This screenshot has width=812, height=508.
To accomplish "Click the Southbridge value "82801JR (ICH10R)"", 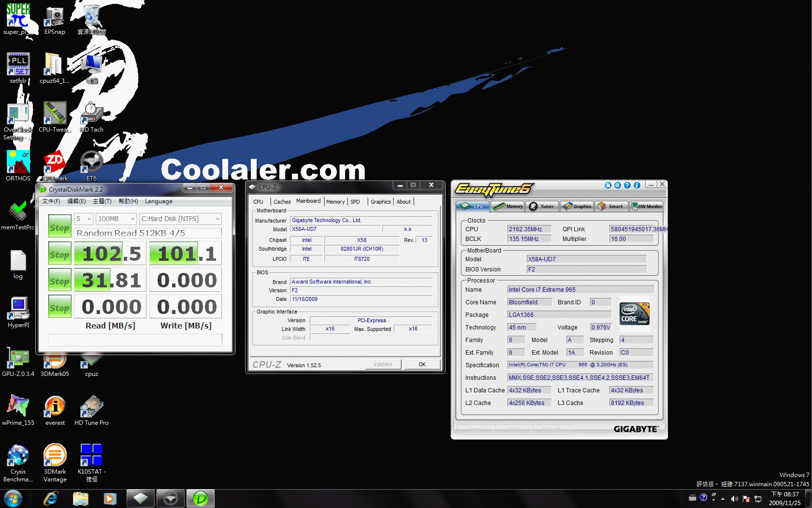I will [x=362, y=249].
